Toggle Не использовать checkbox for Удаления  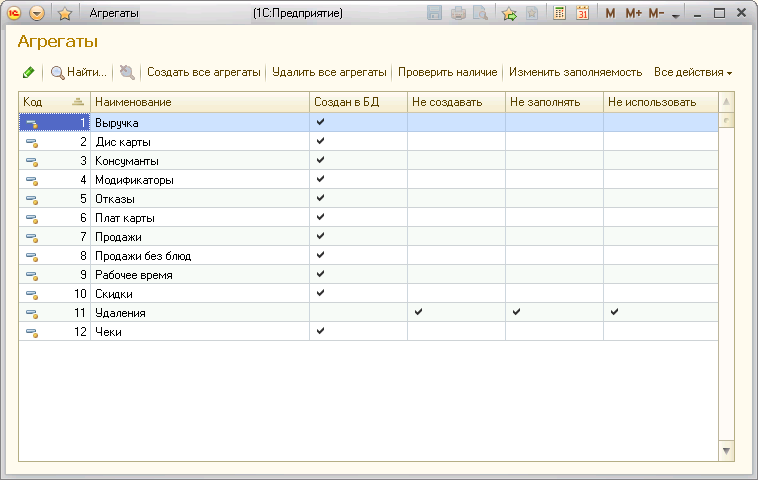[x=614, y=312]
